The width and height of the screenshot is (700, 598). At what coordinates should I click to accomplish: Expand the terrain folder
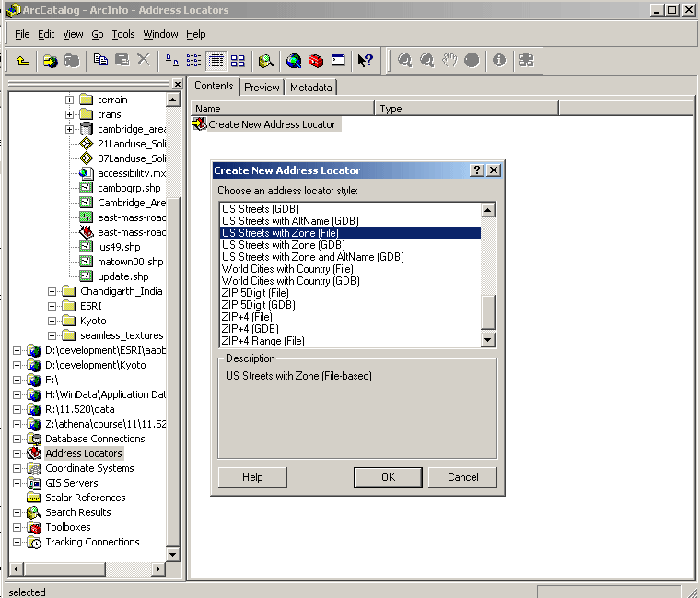coord(69,100)
